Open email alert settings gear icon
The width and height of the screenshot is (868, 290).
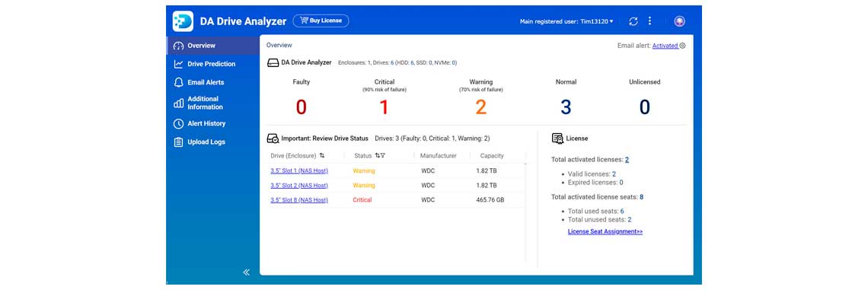[682, 46]
